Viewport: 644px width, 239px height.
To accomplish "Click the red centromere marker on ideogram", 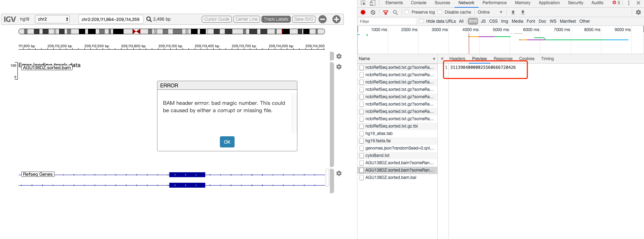I will tap(136, 31).
